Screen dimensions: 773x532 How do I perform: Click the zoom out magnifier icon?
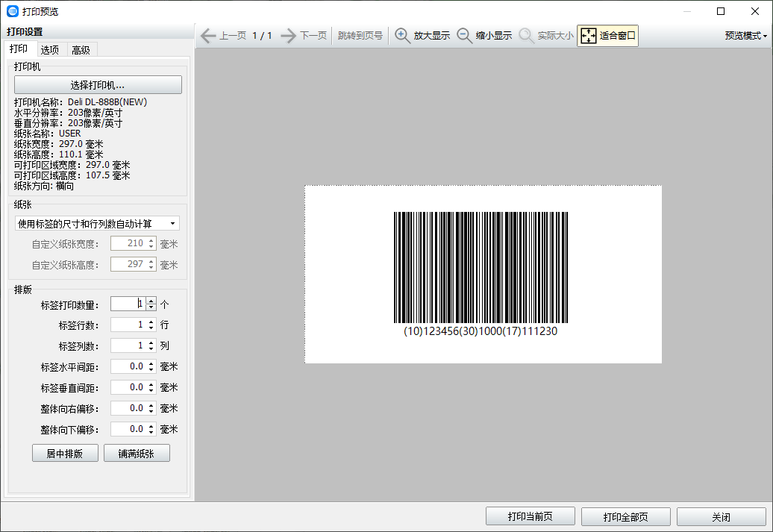click(465, 36)
